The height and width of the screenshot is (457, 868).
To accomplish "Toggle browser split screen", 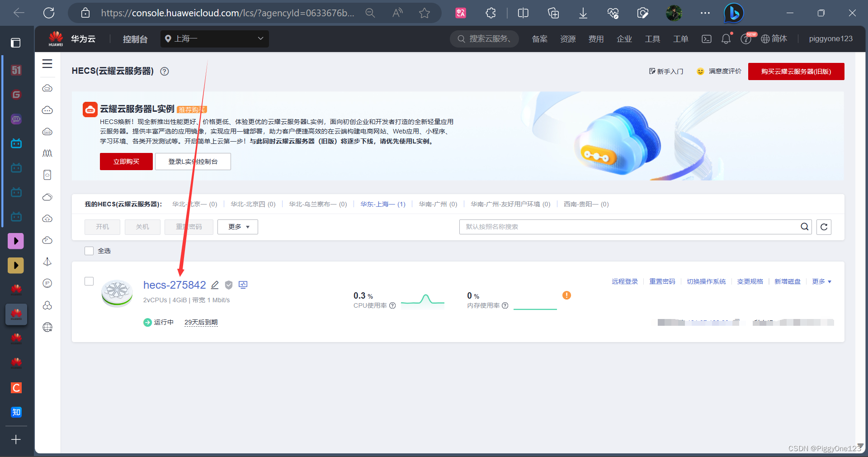I will click(523, 13).
